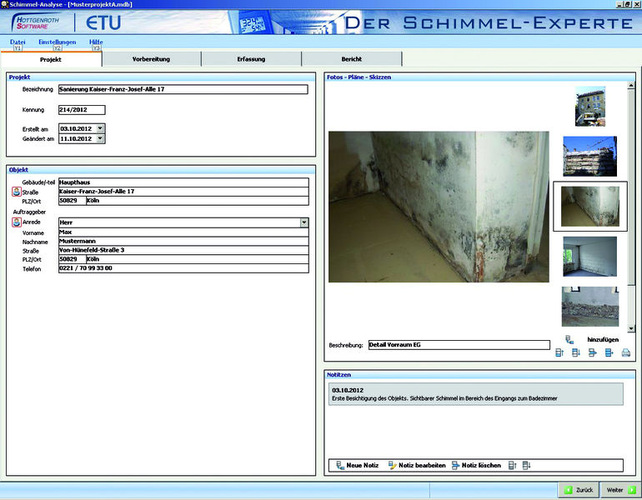Viewport: 642px width, 500px height.
Task: Click the Notiz löschen icon
Action: coord(456,466)
